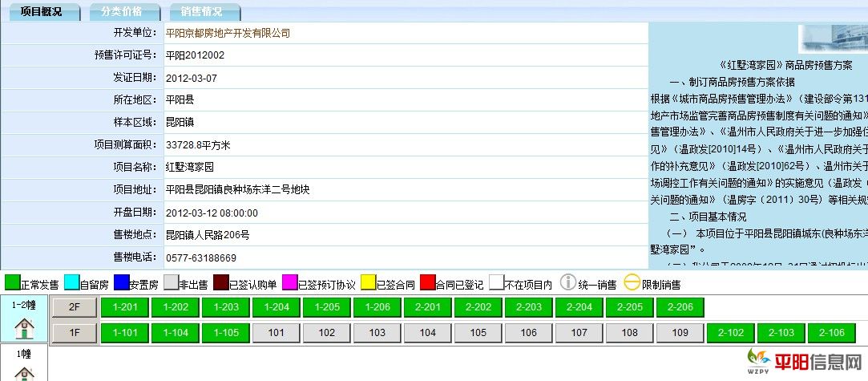Image resolution: width=868 pixels, height=381 pixels.
Task: Open unit 2-206
Action: (x=680, y=307)
